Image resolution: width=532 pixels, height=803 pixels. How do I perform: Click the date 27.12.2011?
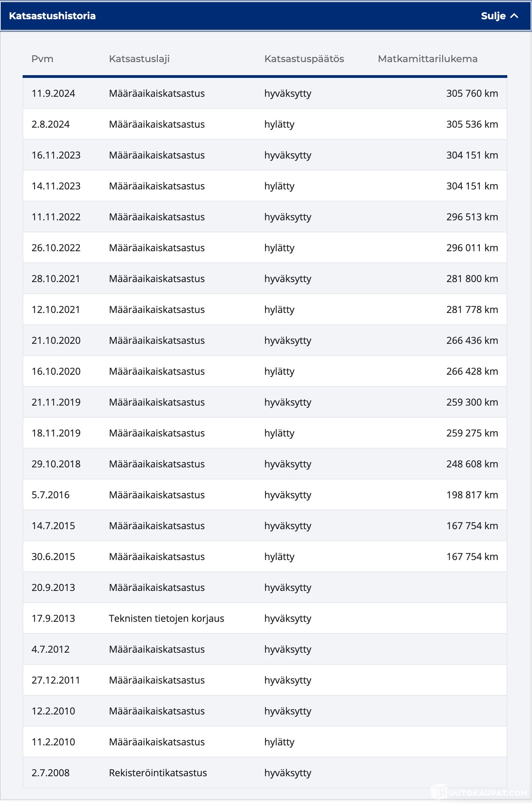(56, 680)
